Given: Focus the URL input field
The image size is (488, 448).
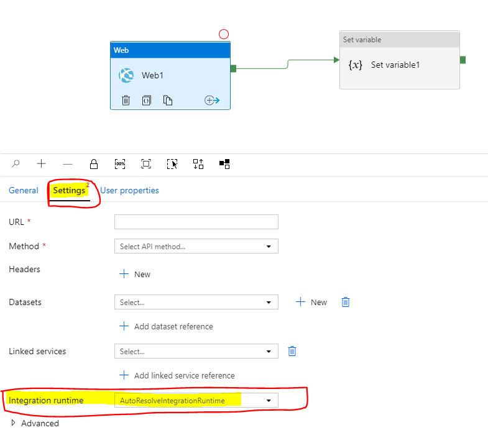Looking at the screenshot, I should point(196,222).
